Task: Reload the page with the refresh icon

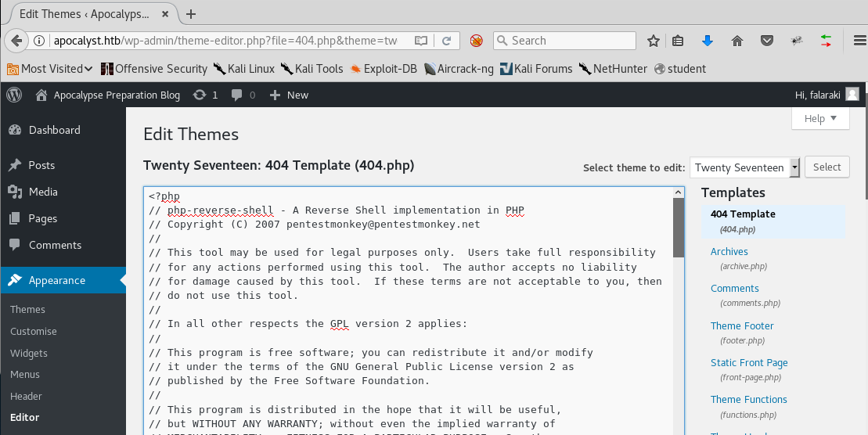Action: pos(446,41)
